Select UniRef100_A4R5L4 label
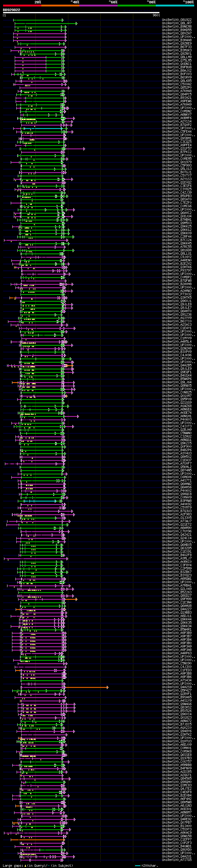 point(177,342)
